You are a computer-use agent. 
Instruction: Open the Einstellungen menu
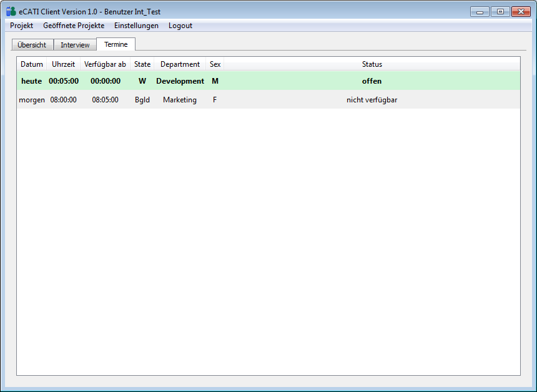[x=136, y=26]
